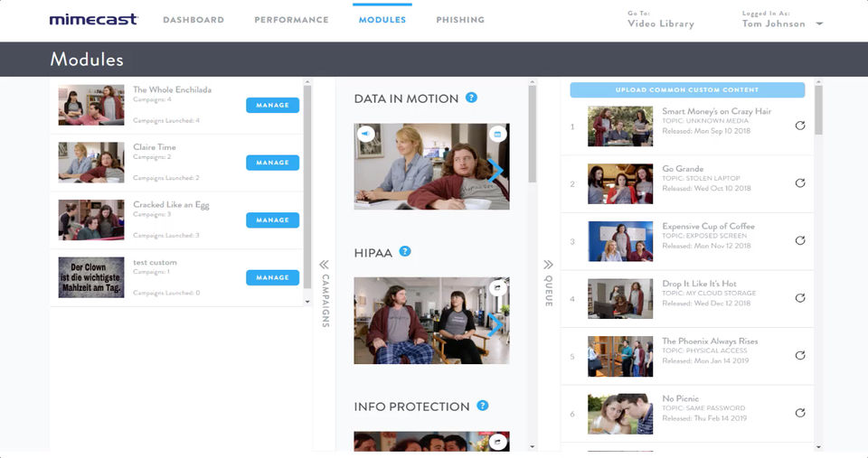Refresh Smart Money's on Crazy Hair queue item
Screen dimensions: 868x458
tap(800, 126)
